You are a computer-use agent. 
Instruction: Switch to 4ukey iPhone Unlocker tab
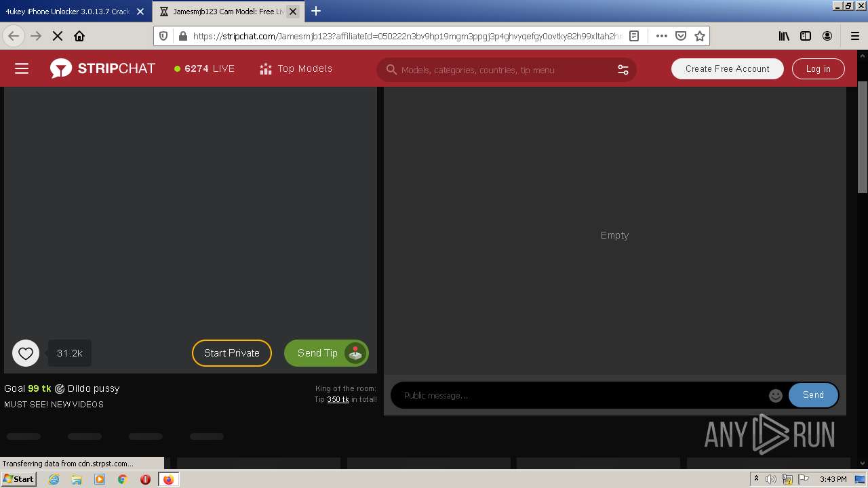68,12
